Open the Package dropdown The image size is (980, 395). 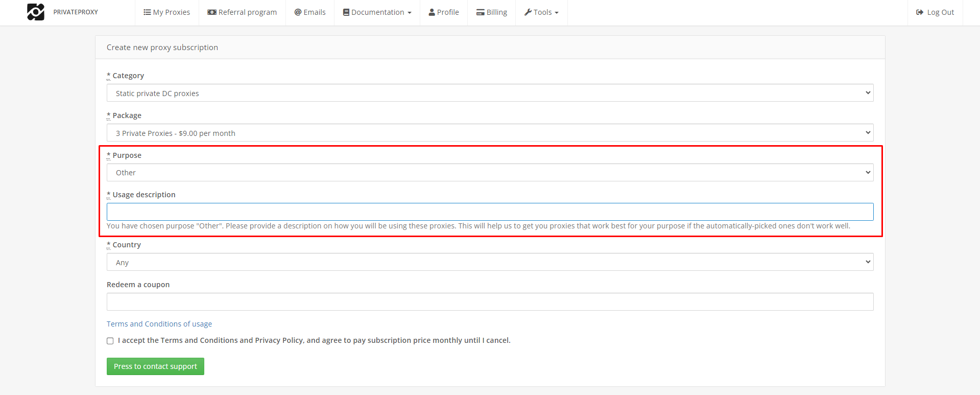[x=490, y=133]
